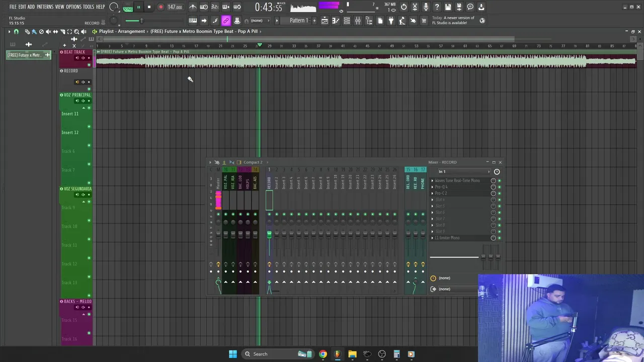Open the PATTERNS menu
The height and width of the screenshot is (362, 644).
pos(45,7)
